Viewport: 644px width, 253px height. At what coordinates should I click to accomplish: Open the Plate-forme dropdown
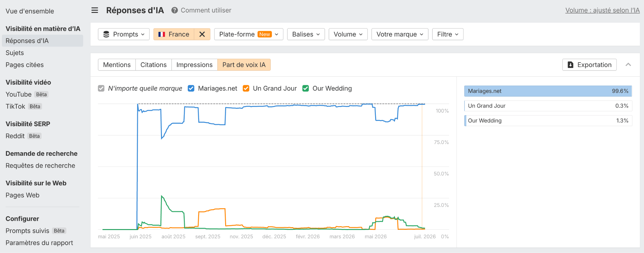coord(249,34)
